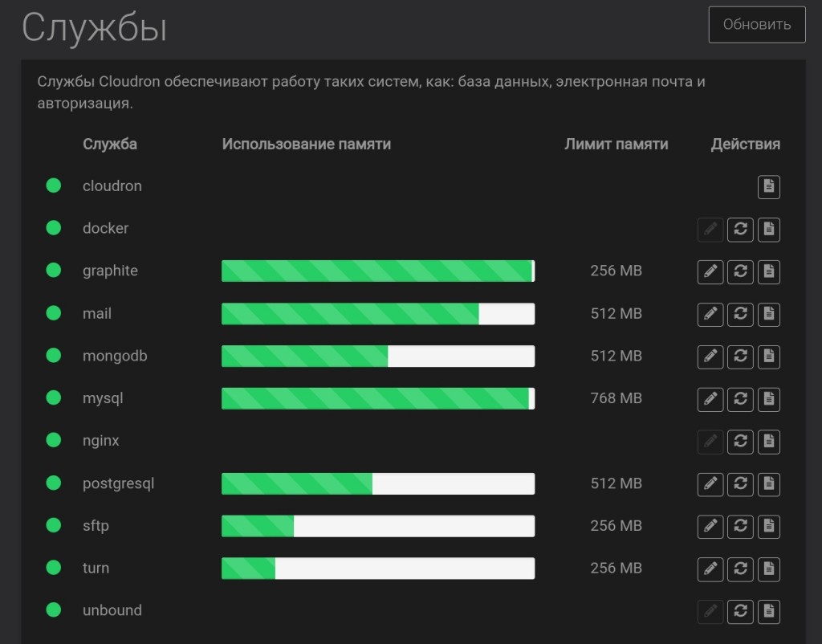
Task: Click the mongodb memory usage bar
Action: pyautogui.click(x=378, y=356)
